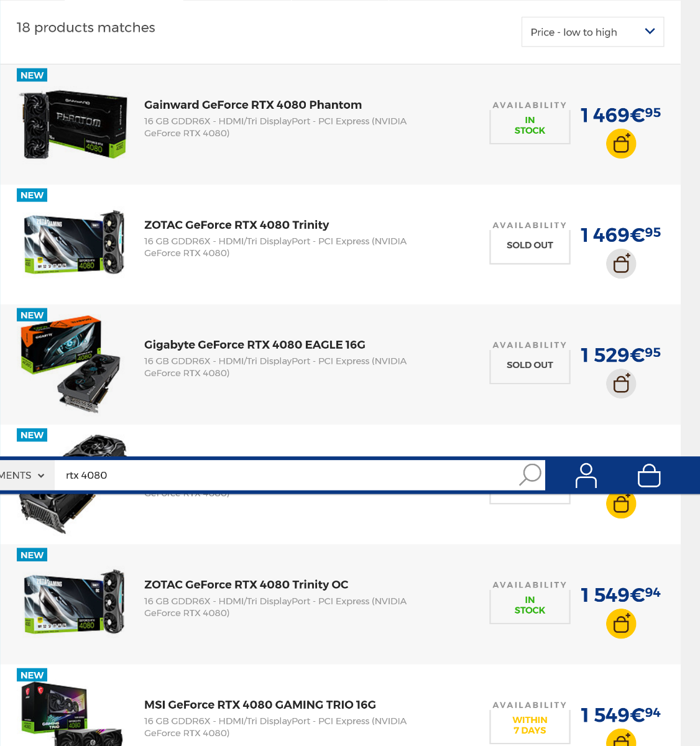Open shopping basket in header bar
Image resolution: width=700 pixels, height=746 pixels.
coord(649,476)
